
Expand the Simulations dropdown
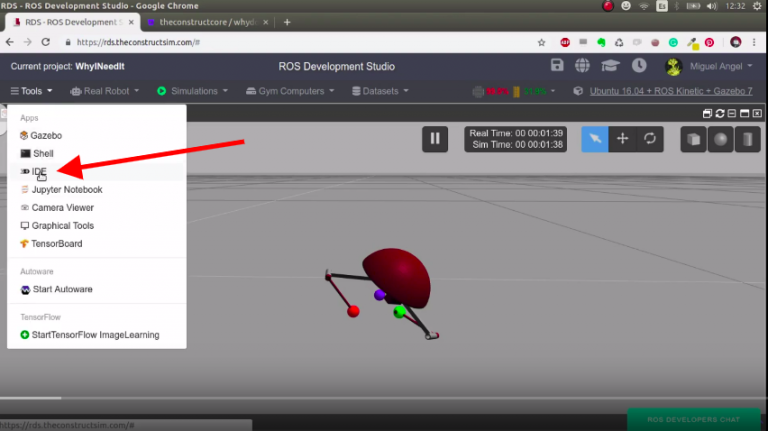pos(192,91)
